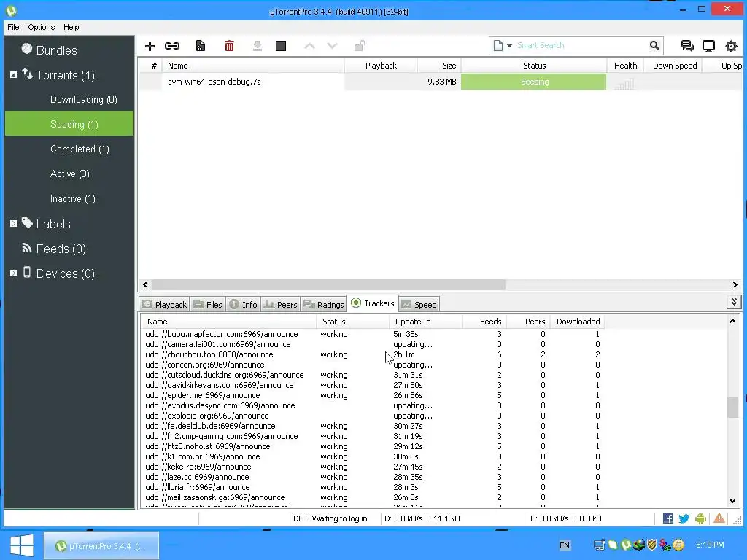
Task: Click the tracker list scroll-up arrow
Action: click(x=732, y=321)
